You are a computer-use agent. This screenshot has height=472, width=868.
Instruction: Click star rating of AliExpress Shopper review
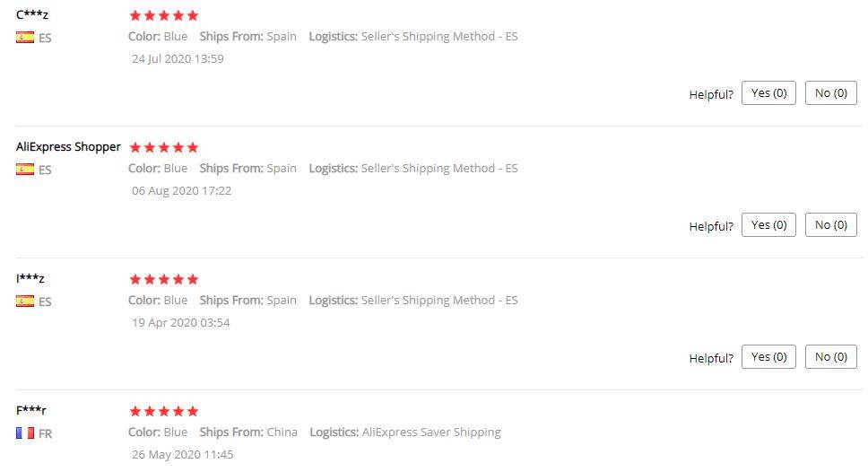164,147
